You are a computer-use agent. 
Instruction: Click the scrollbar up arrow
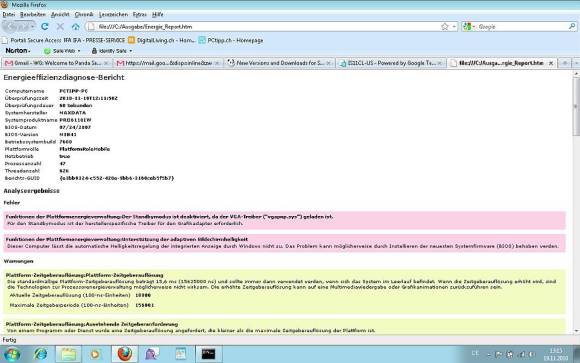pos(576,74)
